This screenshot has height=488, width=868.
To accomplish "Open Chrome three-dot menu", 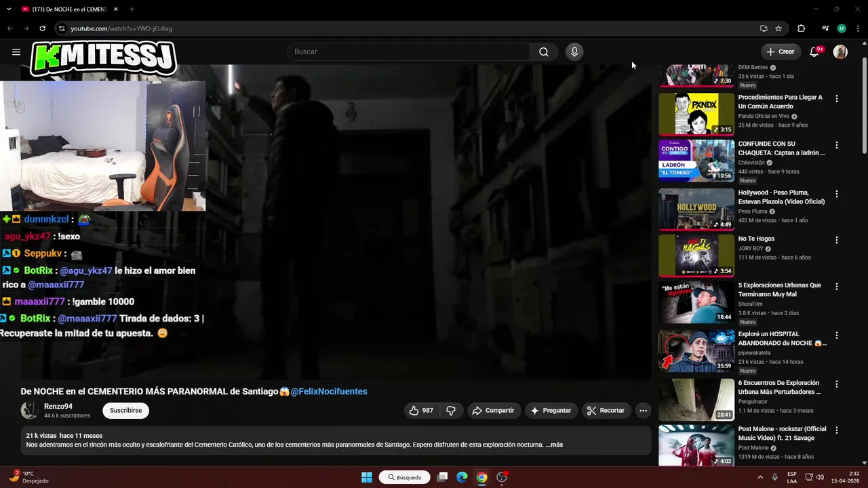I will 857,28.
